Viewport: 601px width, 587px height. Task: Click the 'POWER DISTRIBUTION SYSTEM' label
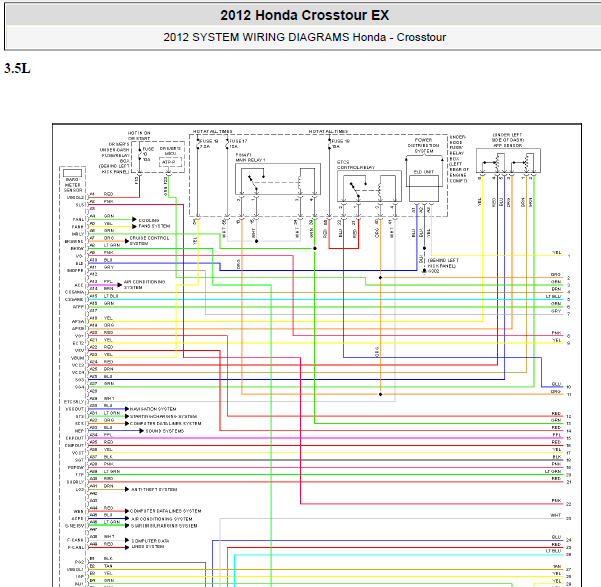click(x=423, y=146)
